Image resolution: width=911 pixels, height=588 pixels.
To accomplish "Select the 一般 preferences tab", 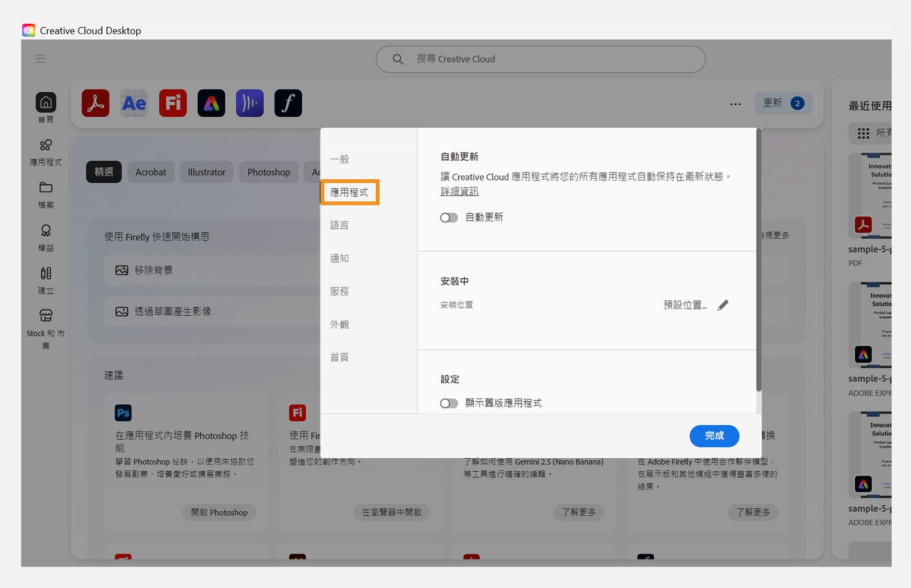I will 340,159.
